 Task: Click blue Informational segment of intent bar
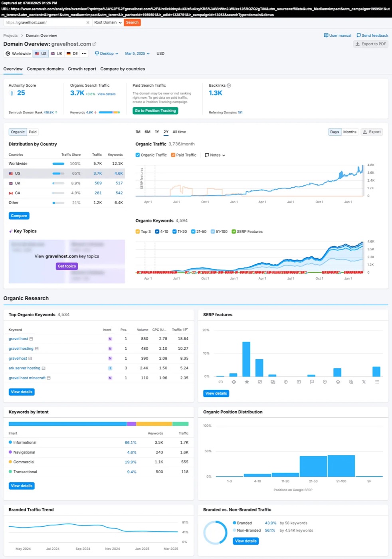pos(68,424)
